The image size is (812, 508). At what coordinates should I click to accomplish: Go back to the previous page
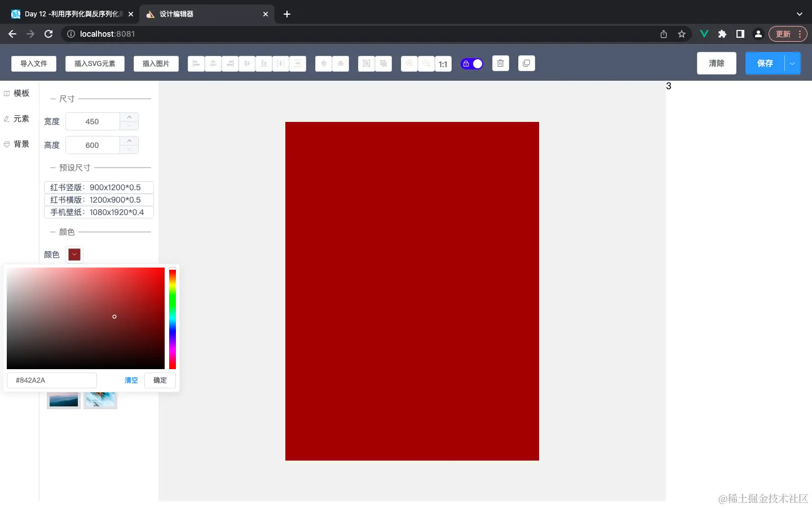(x=12, y=34)
